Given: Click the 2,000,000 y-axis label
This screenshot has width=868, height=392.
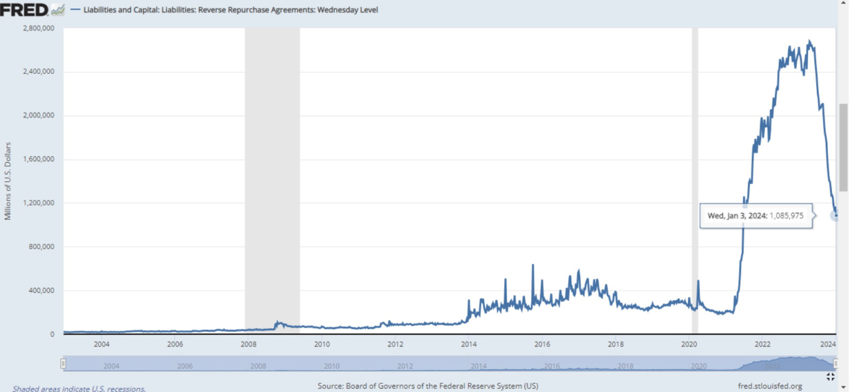Looking at the screenshot, I should 39,115.
